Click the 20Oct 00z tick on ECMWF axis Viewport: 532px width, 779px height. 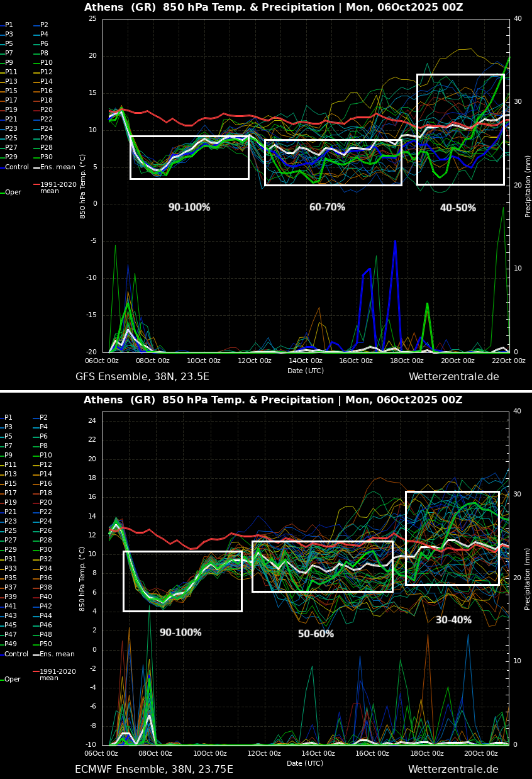[480, 754]
